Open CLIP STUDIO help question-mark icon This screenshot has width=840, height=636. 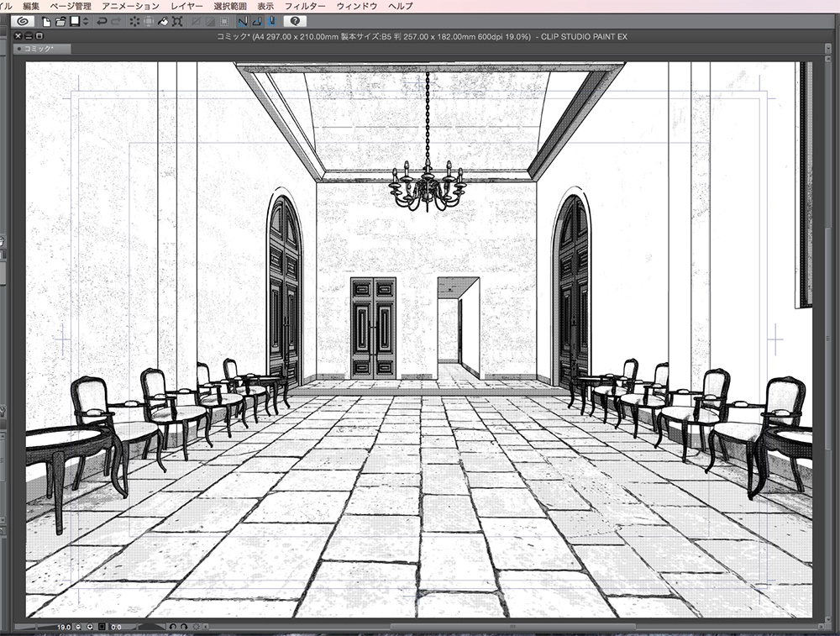coord(295,22)
